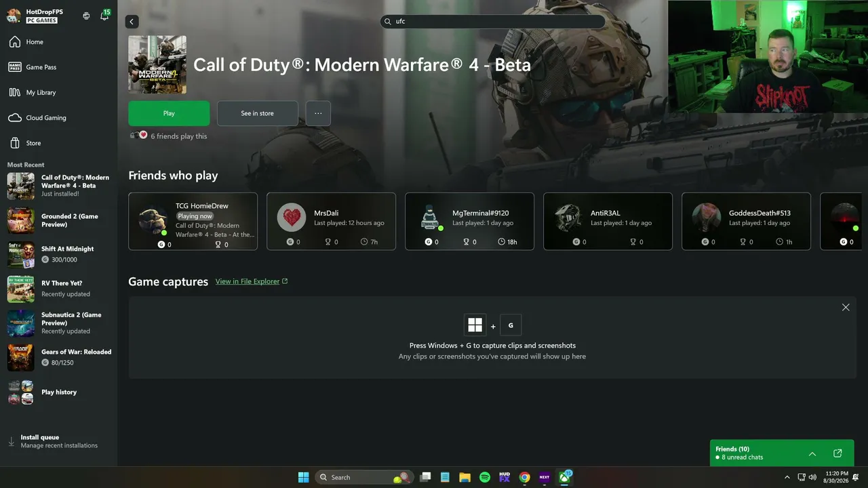The image size is (868, 488).
Task: Open the Windows Start menu
Action: 303,477
